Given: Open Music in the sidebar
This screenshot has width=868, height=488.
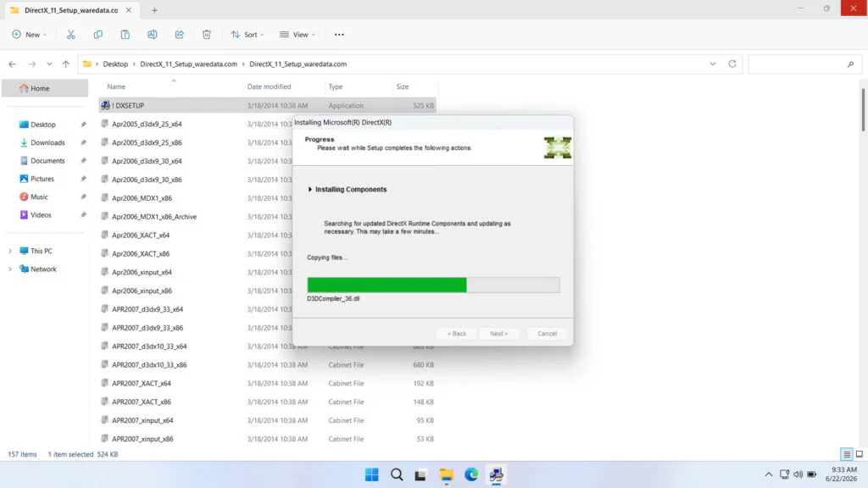Looking at the screenshot, I should (39, 197).
